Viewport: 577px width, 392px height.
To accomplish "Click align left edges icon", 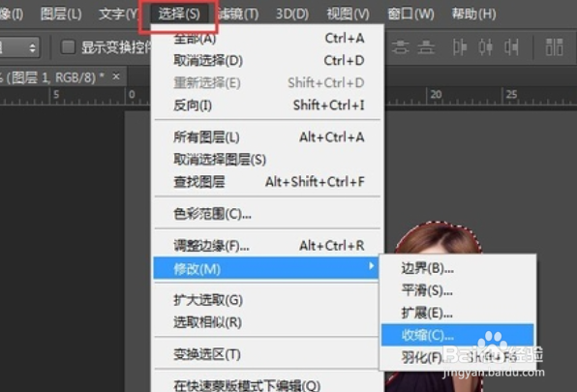I will coord(460,47).
